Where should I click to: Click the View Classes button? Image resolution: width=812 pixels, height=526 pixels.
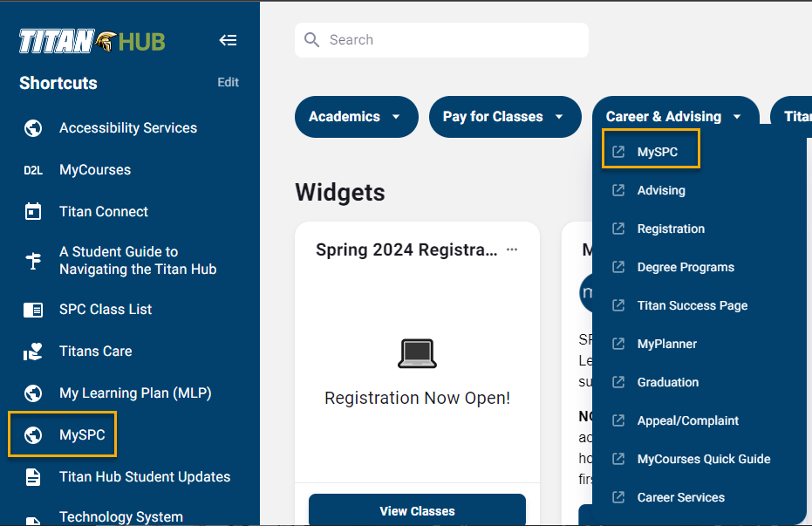click(418, 510)
